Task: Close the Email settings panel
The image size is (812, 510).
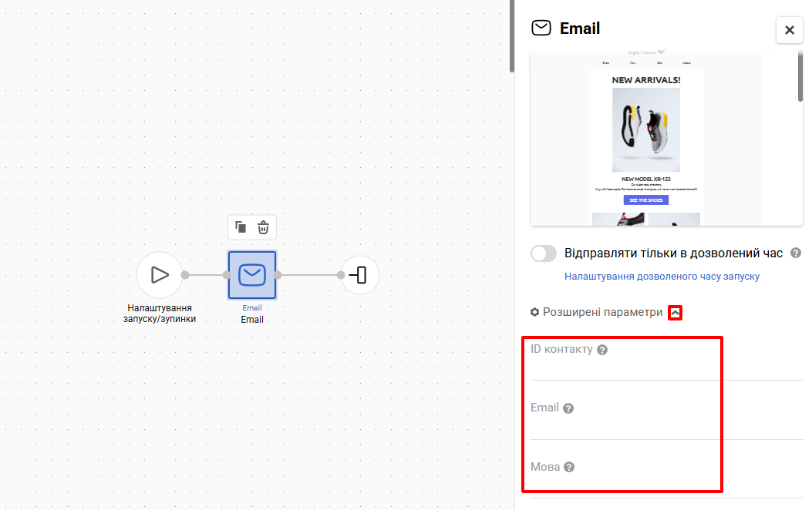Action: click(x=789, y=30)
